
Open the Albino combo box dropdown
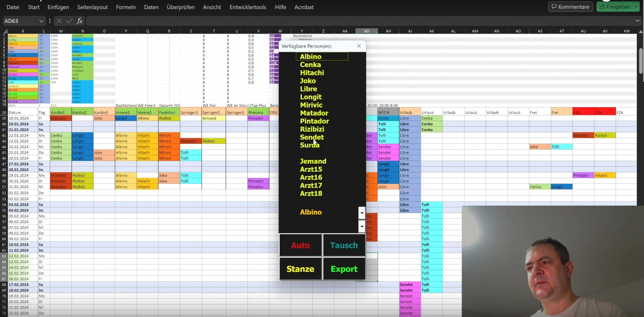pyautogui.click(x=362, y=213)
